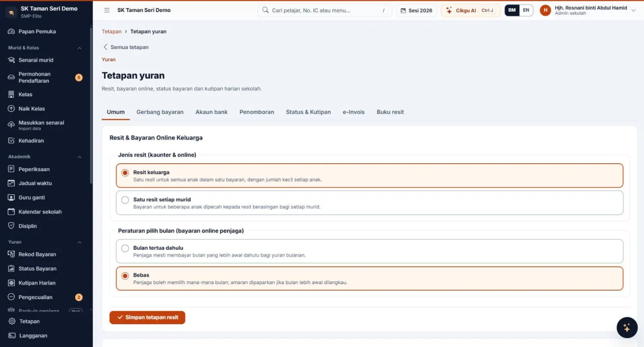644x347 pixels.
Task: Click the Kalendar sekolah icon
Action: [x=12, y=212]
